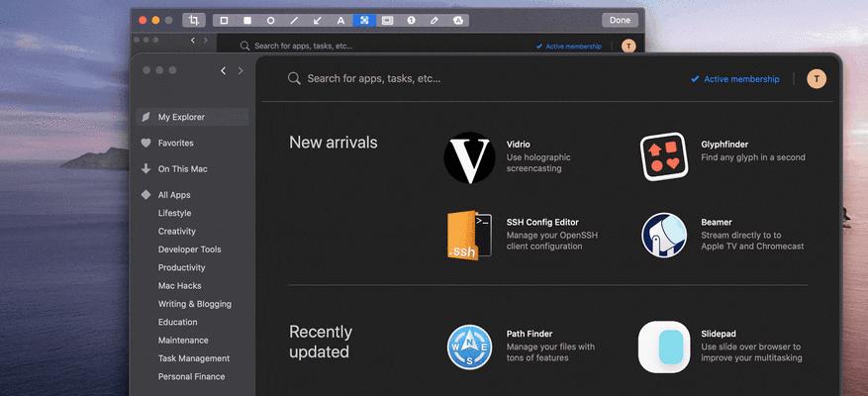Go forward in the rear window

click(x=206, y=41)
